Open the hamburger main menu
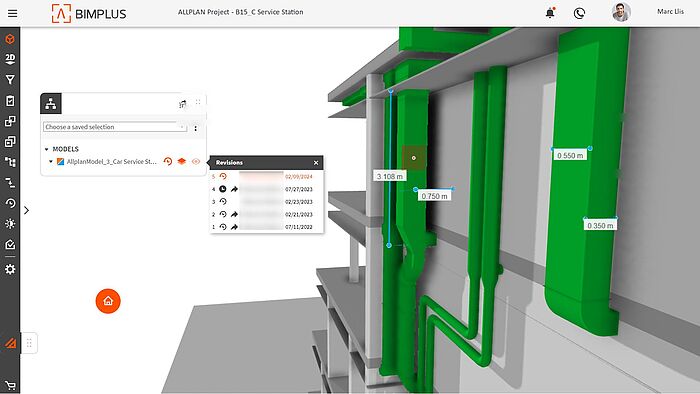Viewport: 700px width, 394px height. [12, 13]
